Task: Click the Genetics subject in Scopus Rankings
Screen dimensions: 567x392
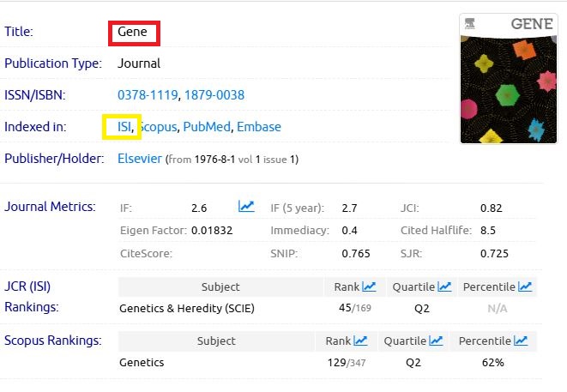Action: point(142,362)
